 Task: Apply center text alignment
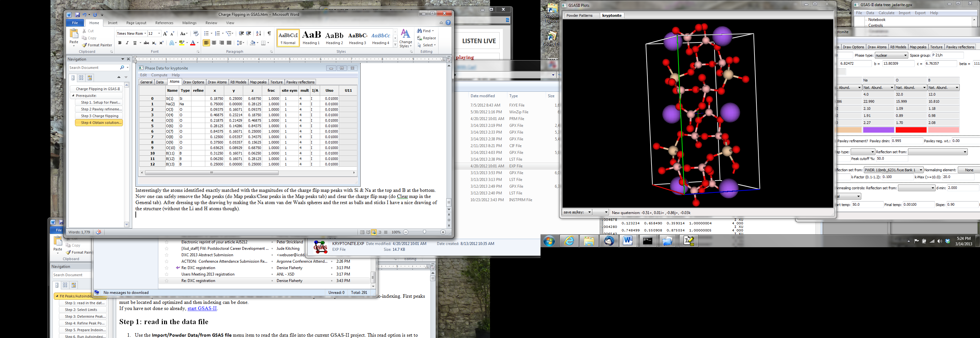tap(214, 43)
